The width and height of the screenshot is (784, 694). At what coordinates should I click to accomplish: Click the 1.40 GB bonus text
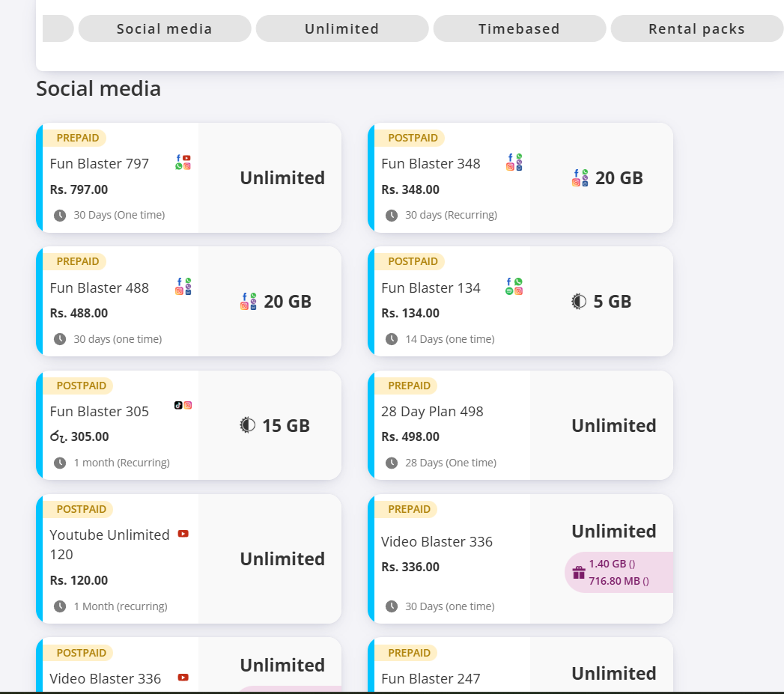point(612,564)
